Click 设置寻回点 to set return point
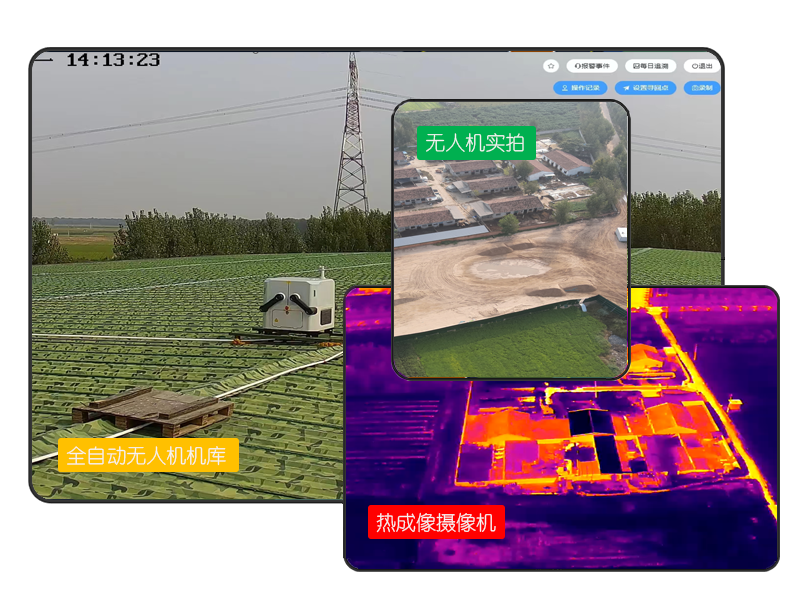 point(644,88)
